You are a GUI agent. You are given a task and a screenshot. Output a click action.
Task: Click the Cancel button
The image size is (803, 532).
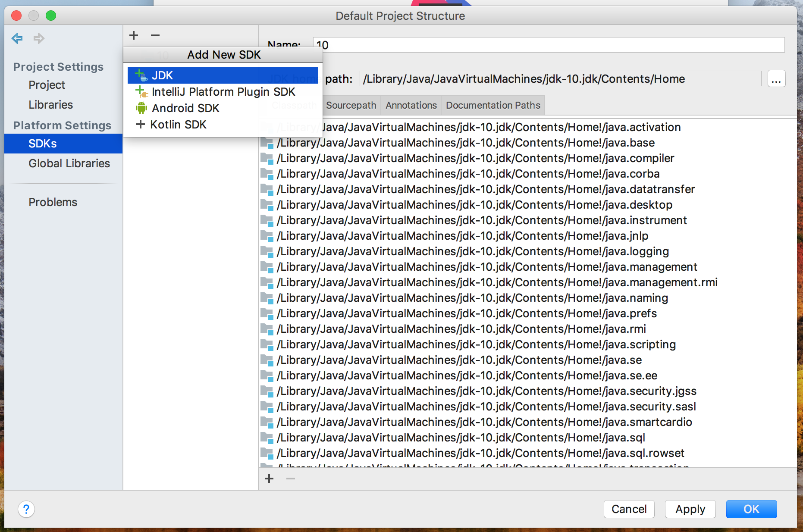629,509
